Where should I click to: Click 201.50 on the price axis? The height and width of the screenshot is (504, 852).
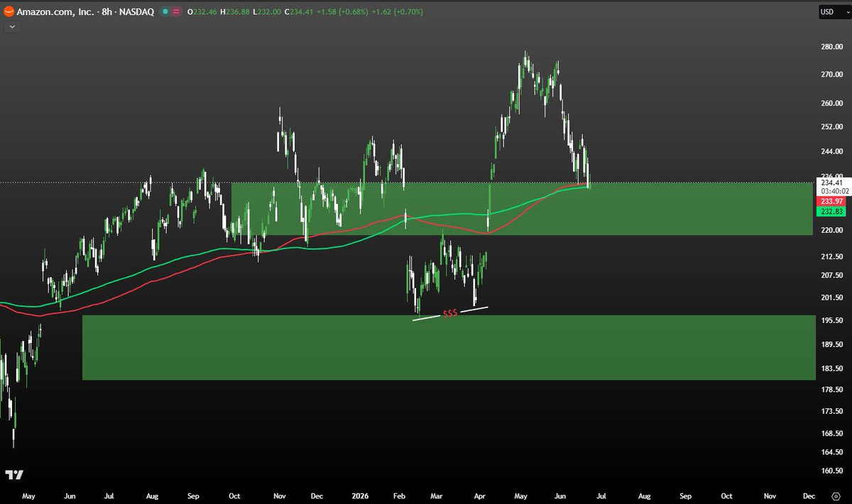(x=831, y=297)
